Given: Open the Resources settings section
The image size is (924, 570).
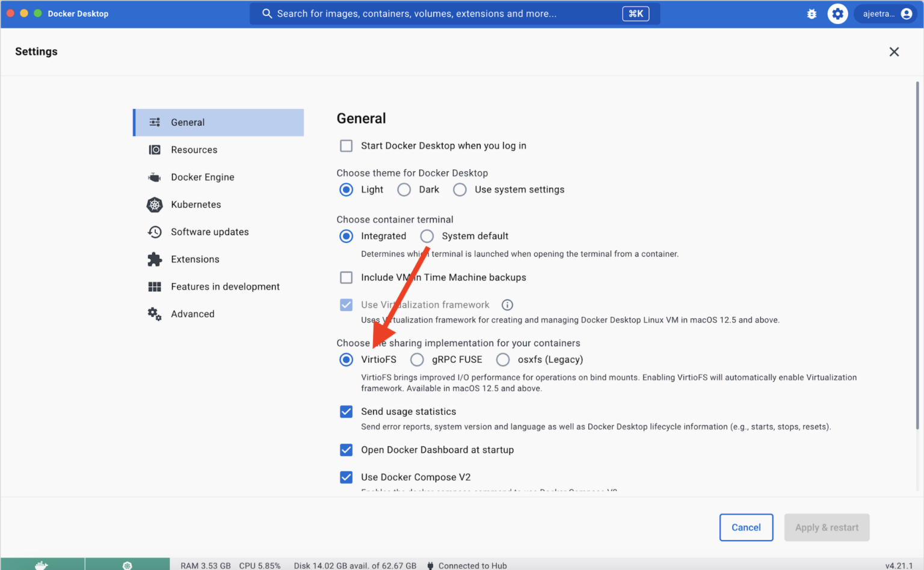Looking at the screenshot, I should [194, 149].
